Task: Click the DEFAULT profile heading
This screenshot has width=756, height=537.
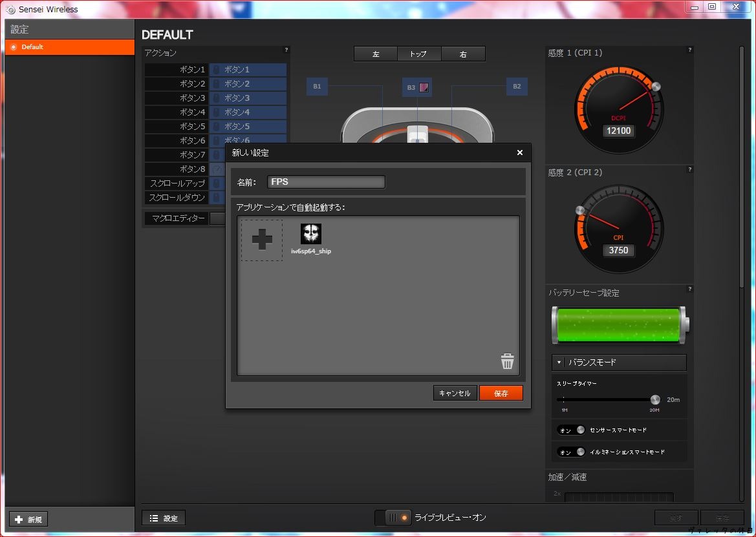Action: pyautogui.click(x=167, y=35)
